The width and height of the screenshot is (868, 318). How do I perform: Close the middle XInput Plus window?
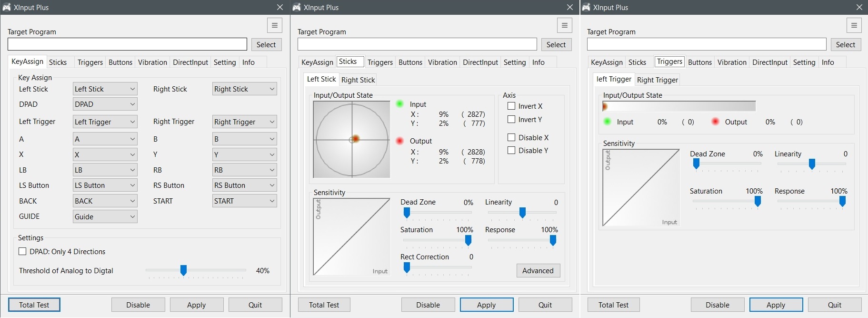click(570, 7)
